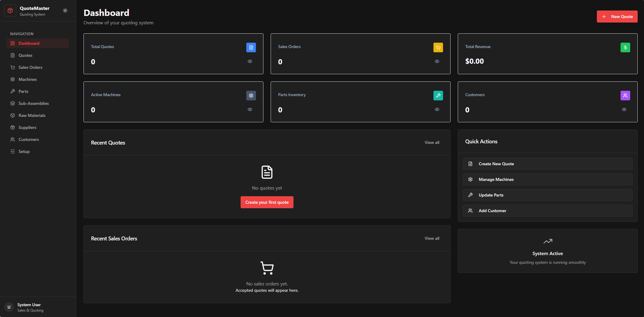644x317 pixels.
Task: Open Dashboard in the navigation sidebar
Action: point(38,43)
